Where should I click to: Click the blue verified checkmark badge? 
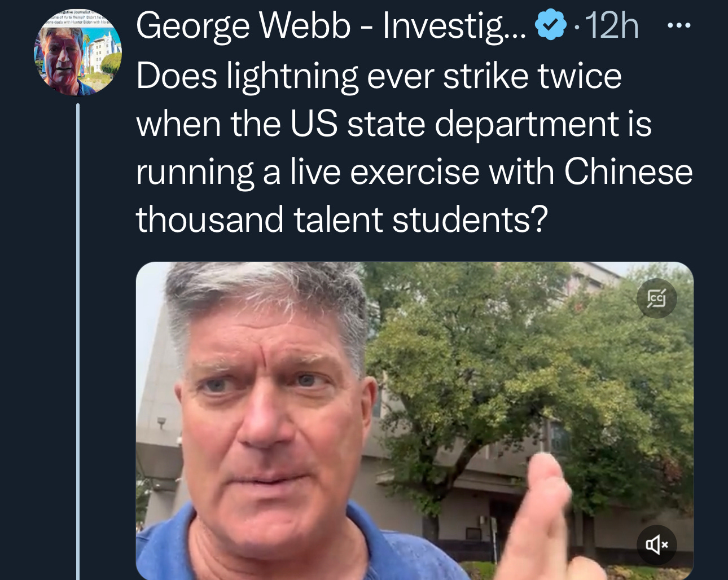(550, 25)
